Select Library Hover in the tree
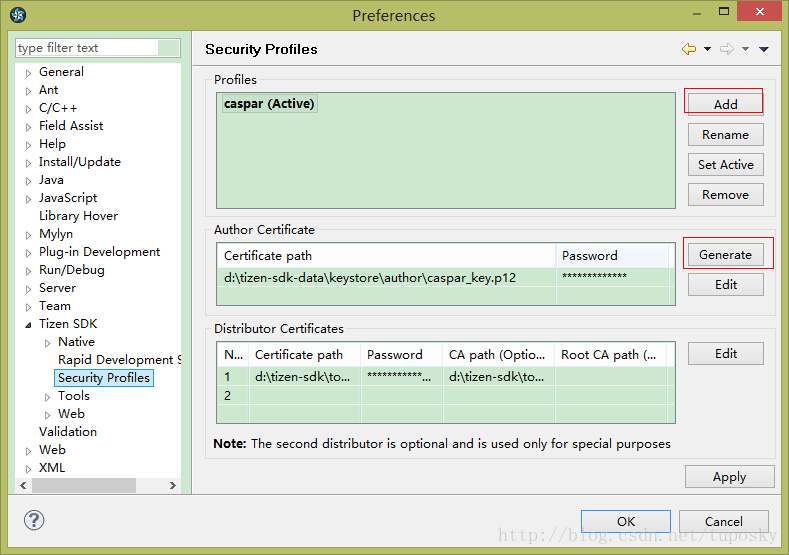The image size is (789, 555). click(78, 216)
